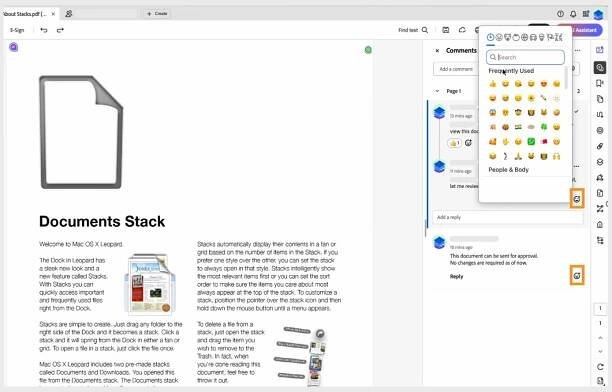Open the apps grid icon
The height and width of the screenshot is (392, 612).
585,14
